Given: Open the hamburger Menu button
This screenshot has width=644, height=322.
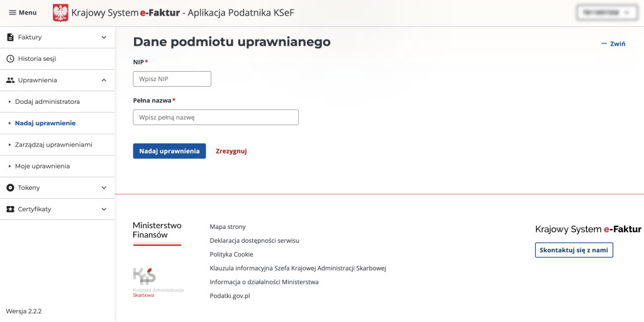Looking at the screenshot, I should point(22,13).
